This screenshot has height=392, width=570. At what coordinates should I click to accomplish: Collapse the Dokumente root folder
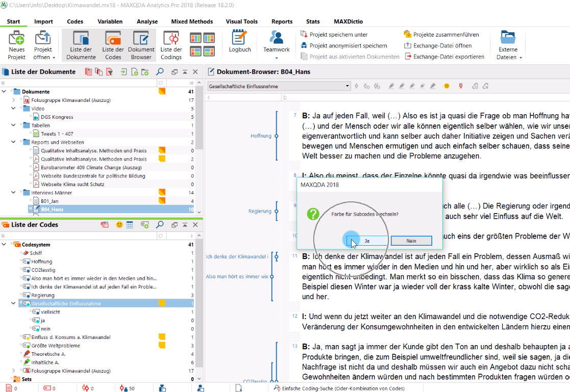click(4, 92)
